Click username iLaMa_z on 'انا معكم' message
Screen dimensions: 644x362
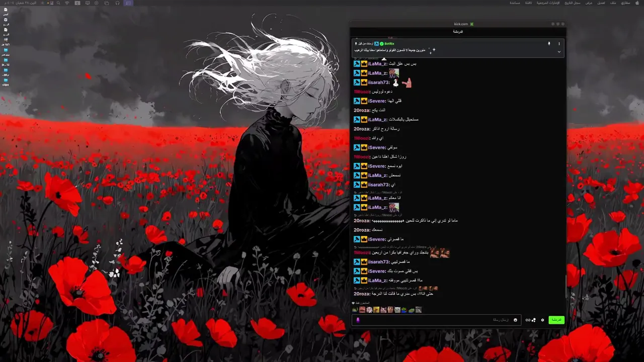pos(377,198)
